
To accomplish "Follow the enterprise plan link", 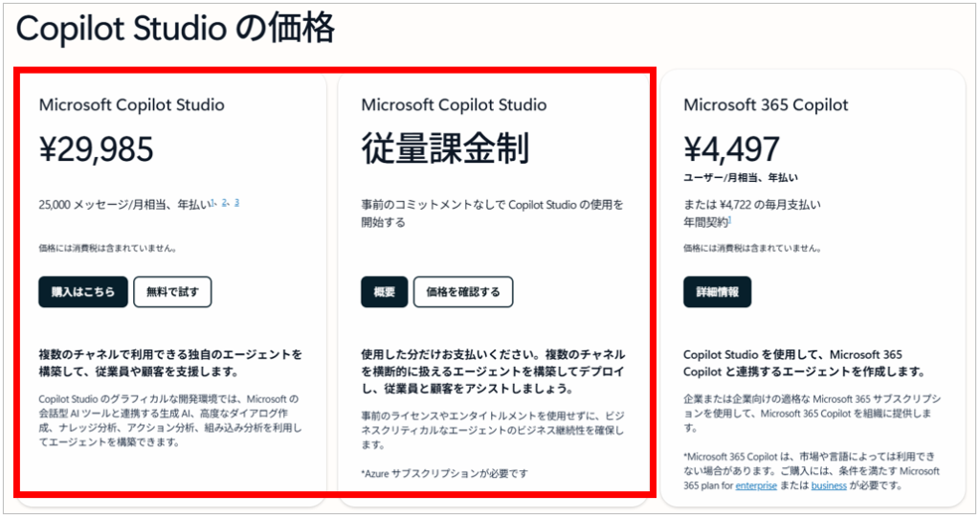I will [x=756, y=486].
